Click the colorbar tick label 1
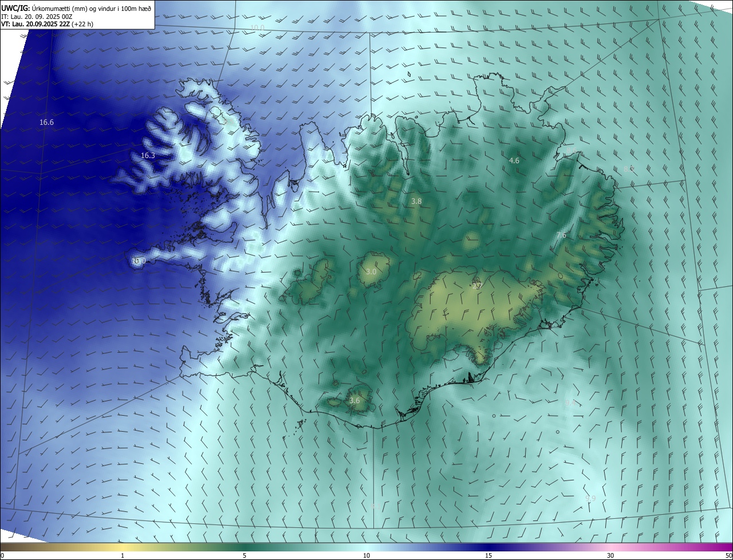The image size is (733, 560). point(123,556)
